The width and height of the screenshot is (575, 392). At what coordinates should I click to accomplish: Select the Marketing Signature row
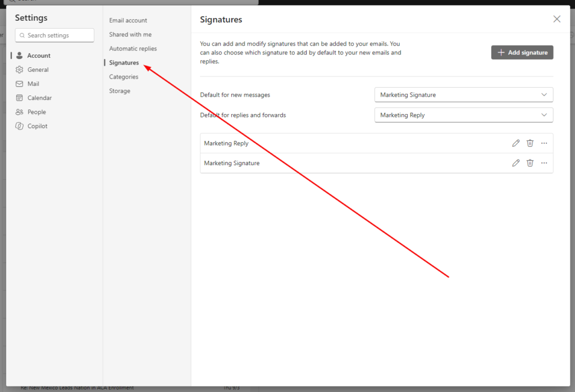pyautogui.click(x=377, y=163)
